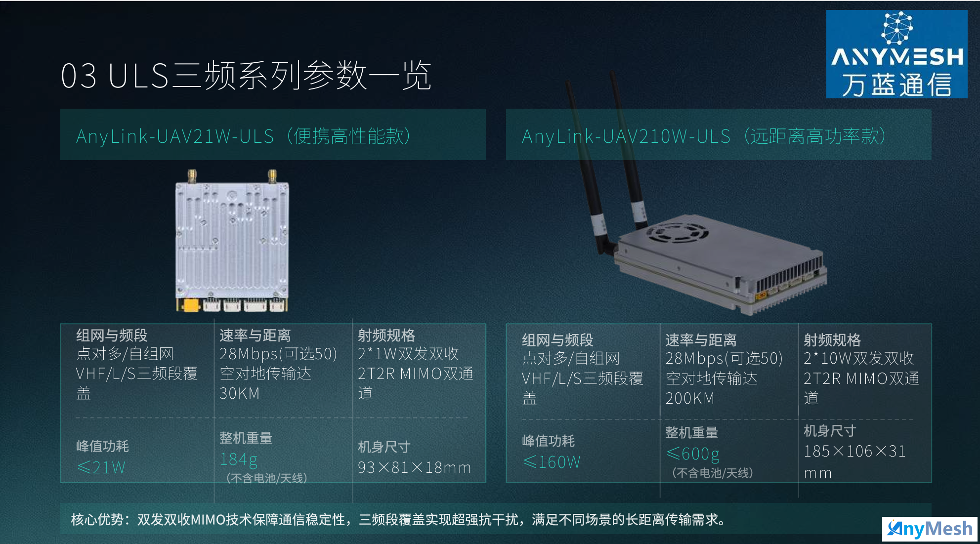Image resolution: width=980 pixels, height=544 pixels.
Task: Click the "核心优势" summary sentence
Action: tap(398, 519)
